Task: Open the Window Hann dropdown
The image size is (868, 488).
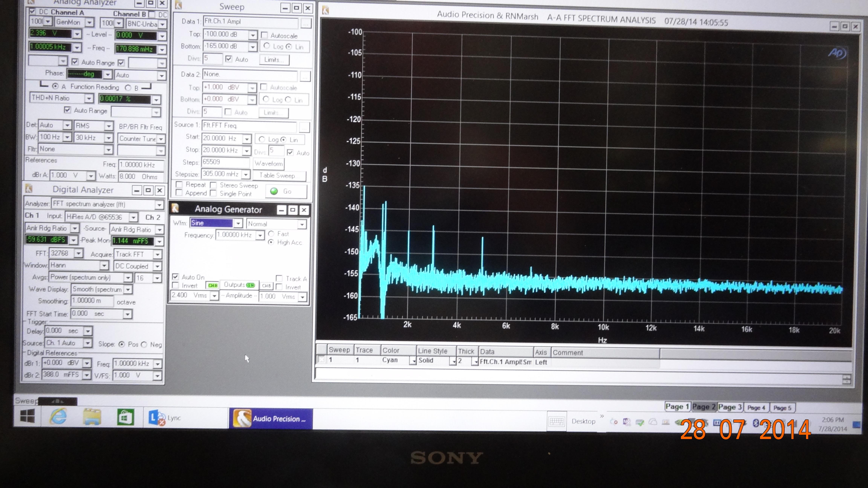Action: tap(104, 266)
